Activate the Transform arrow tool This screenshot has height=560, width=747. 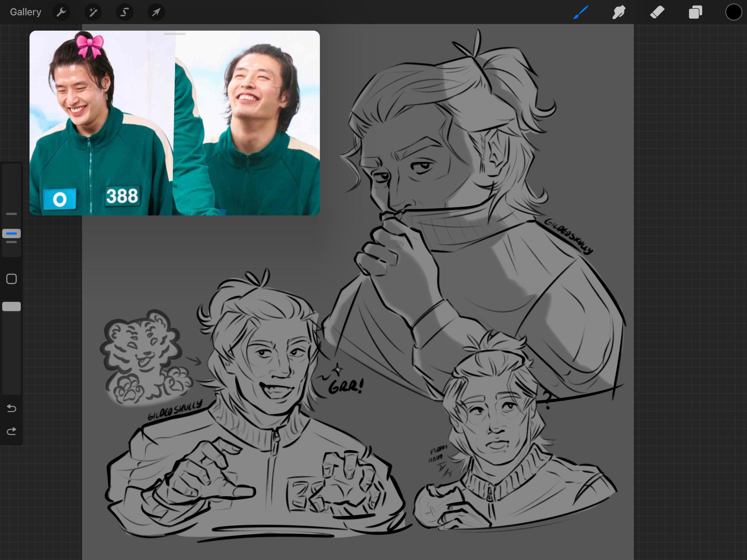pyautogui.click(x=156, y=13)
